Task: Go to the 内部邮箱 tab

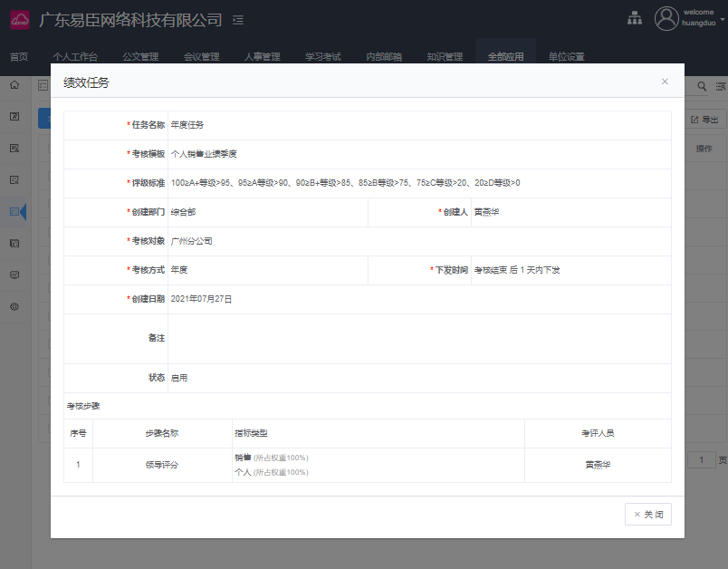Action: coord(384,57)
